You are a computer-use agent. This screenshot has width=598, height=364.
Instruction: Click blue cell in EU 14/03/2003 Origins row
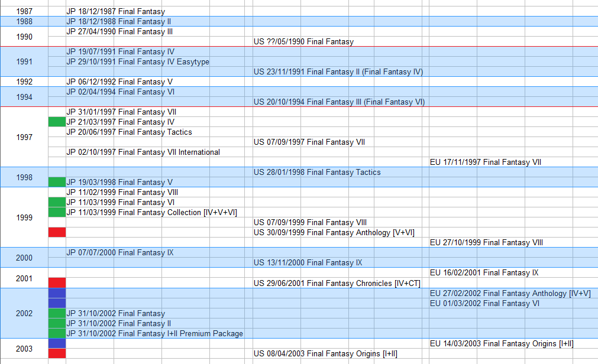click(x=57, y=343)
